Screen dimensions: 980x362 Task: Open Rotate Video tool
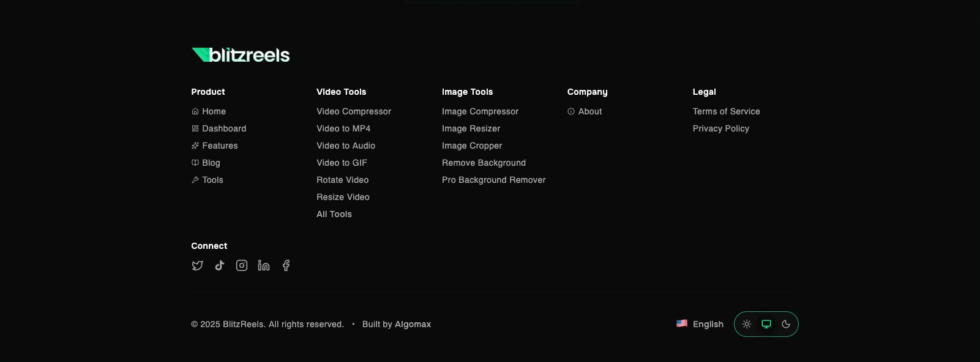coord(342,180)
